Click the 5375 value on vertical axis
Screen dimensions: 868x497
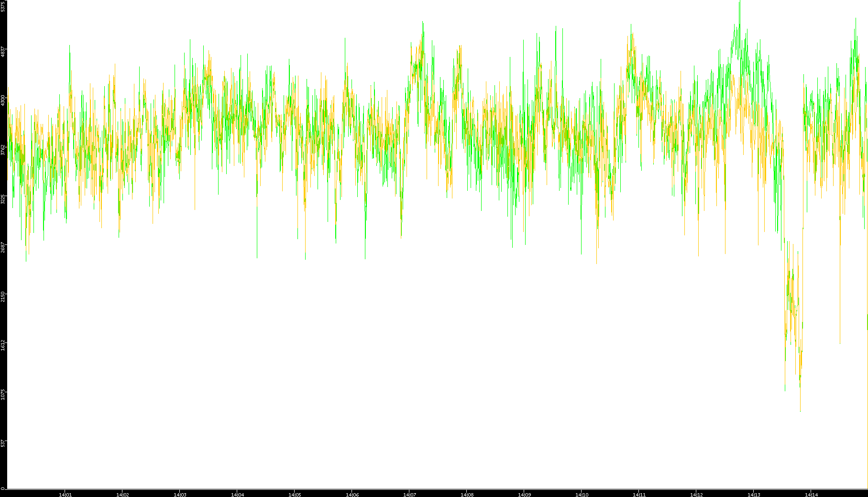coord(3,6)
